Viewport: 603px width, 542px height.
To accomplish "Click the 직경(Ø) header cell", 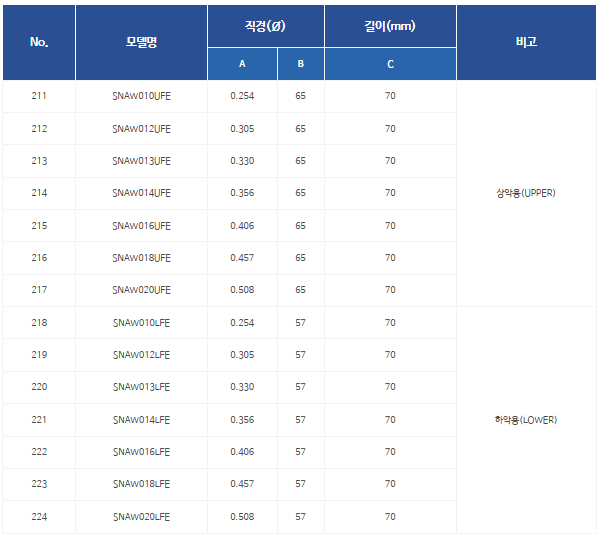I will 265,26.
